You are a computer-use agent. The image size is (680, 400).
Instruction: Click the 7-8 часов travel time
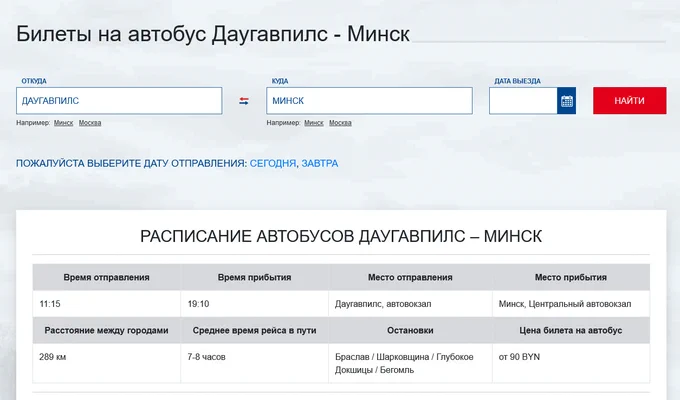point(206,357)
